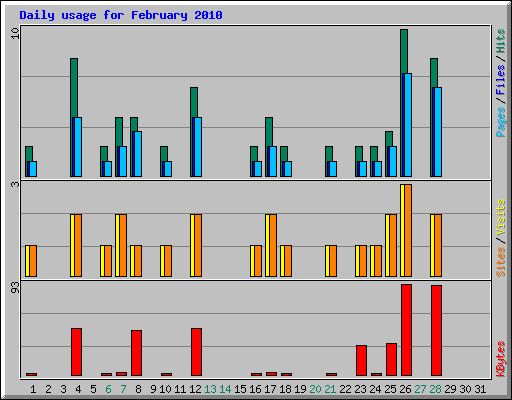Click the cyan Pages bar for day 12
The height and width of the screenshot is (400, 512).
pos(198,147)
